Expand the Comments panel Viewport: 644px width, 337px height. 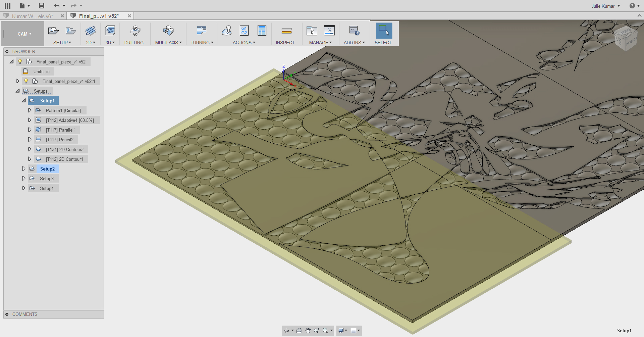(7, 314)
